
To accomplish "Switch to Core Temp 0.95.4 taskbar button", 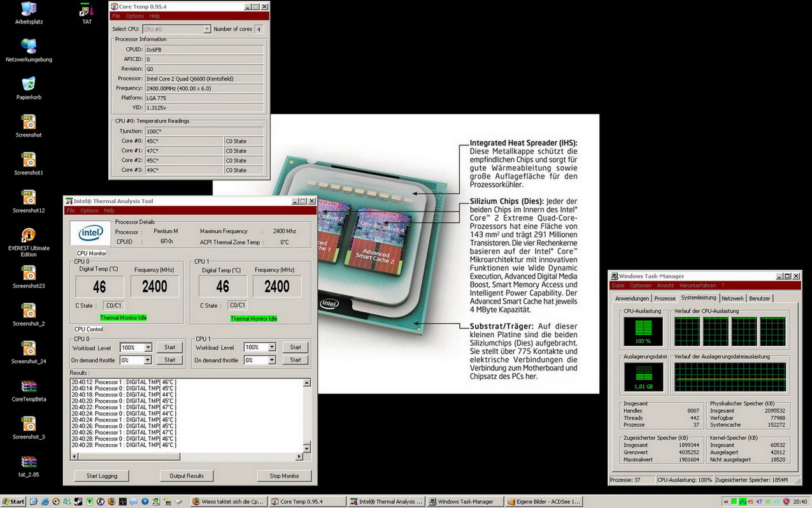I will [308, 502].
